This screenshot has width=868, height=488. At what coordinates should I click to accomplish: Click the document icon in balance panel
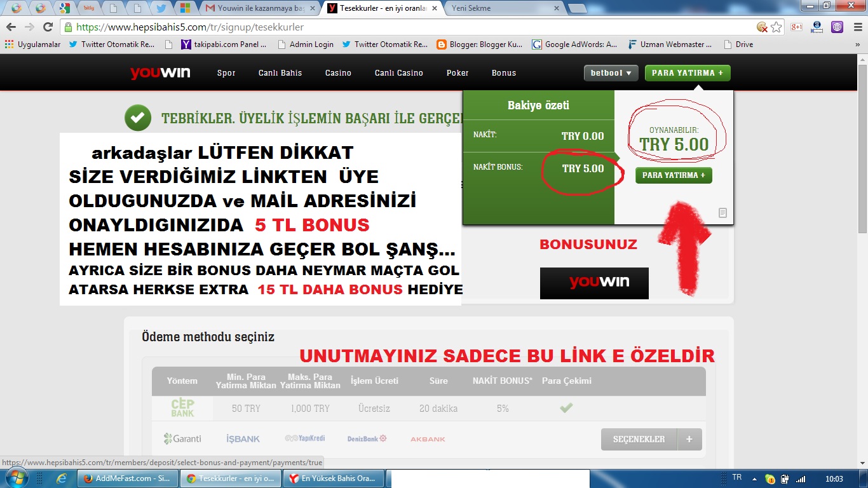tap(722, 213)
